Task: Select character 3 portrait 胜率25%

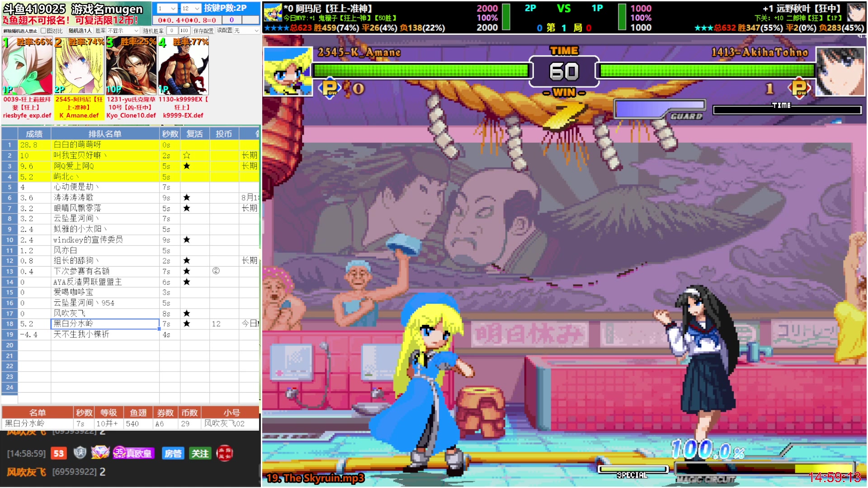Action: tap(131, 66)
